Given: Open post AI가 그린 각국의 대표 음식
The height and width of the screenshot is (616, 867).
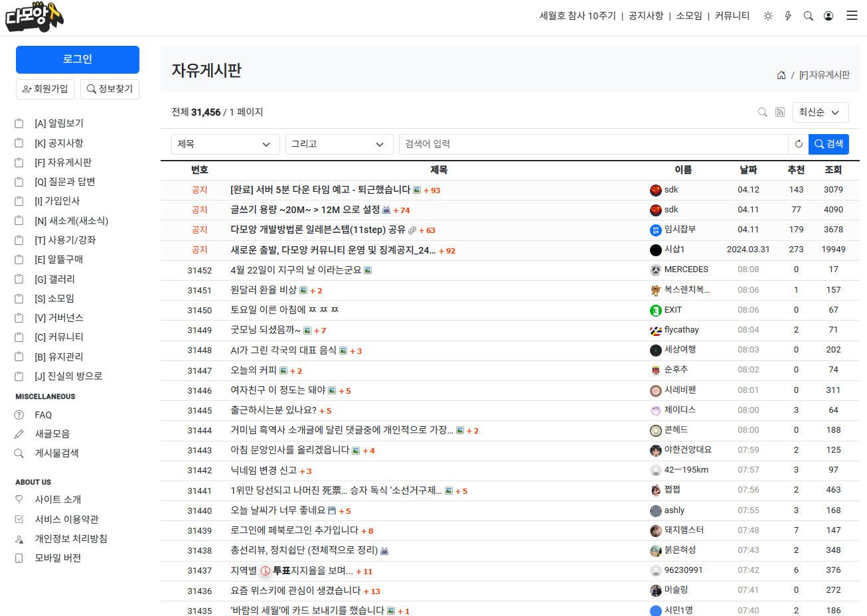Looking at the screenshot, I should point(283,350).
